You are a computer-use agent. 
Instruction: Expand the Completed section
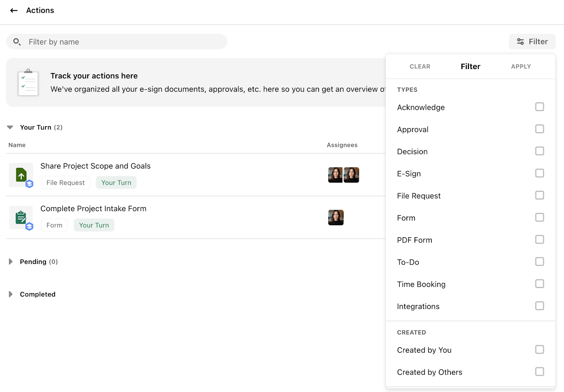click(x=11, y=294)
